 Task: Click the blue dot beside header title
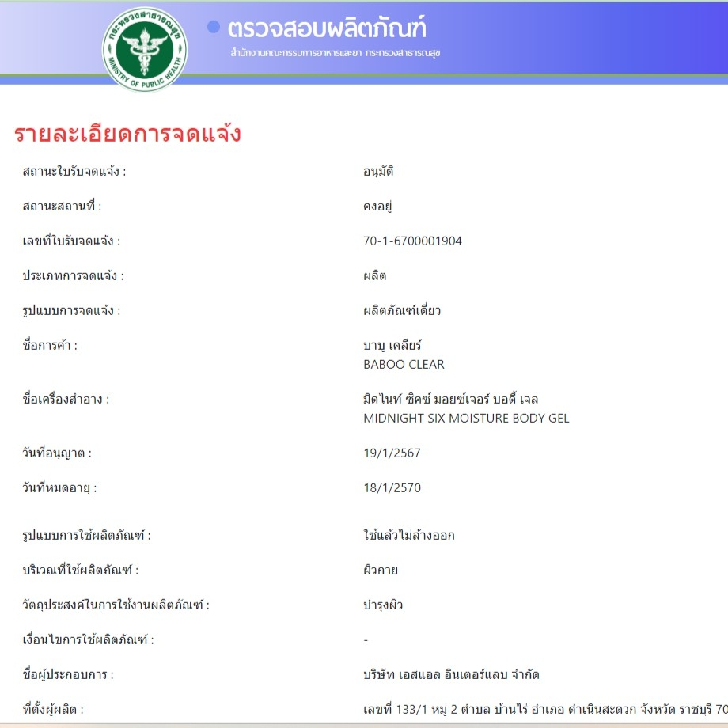pyautogui.click(x=214, y=27)
